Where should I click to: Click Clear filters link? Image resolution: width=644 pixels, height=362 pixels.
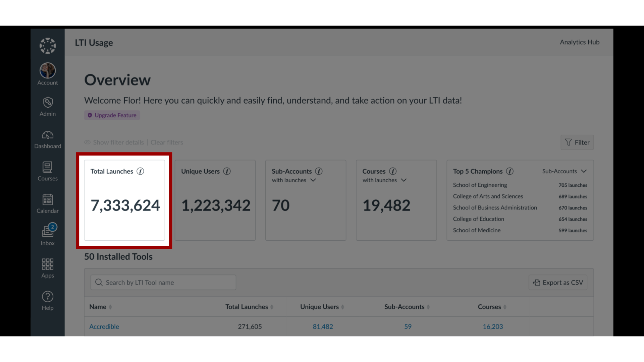(x=166, y=142)
